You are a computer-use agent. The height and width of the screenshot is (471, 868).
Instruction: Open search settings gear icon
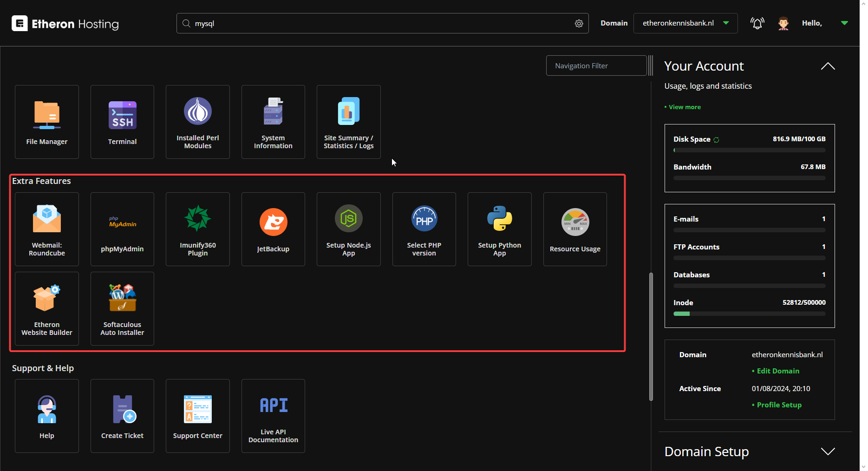[579, 23]
